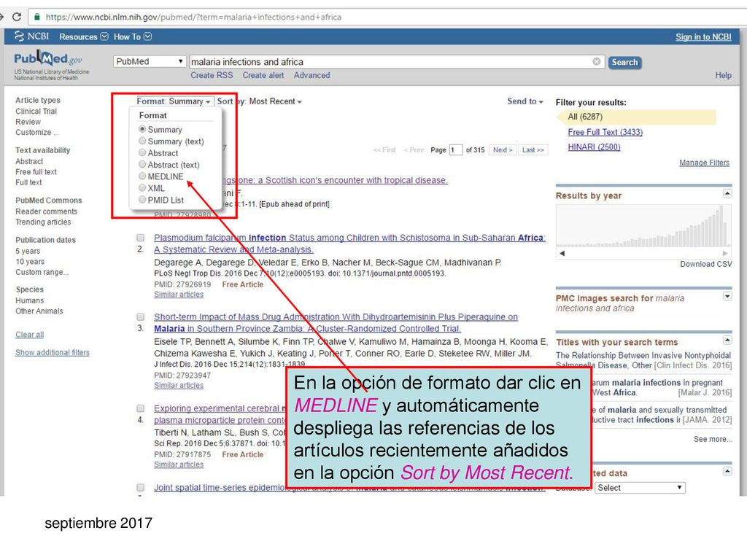This screenshot has height=560, width=747.
Task: Open the Resources dropdown menu
Action: [84, 36]
